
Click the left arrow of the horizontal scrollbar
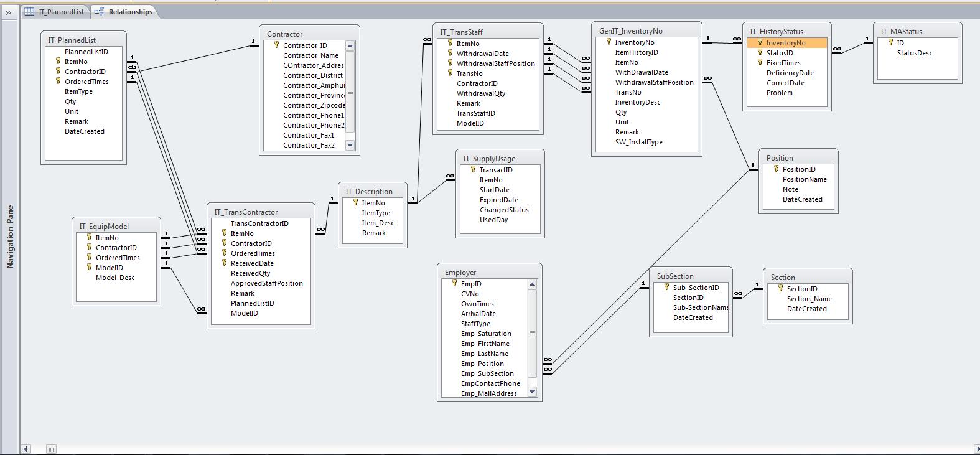coord(26,449)
